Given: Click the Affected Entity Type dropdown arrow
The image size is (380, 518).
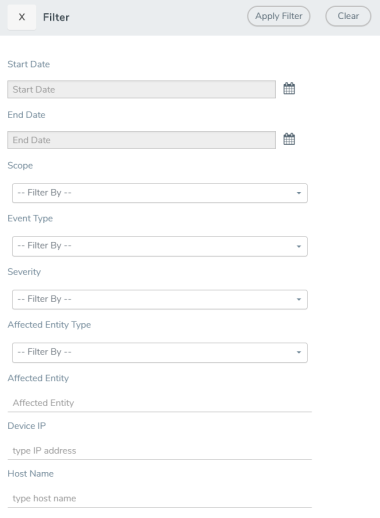Looking at the screenshot, I should pos(299,352).
